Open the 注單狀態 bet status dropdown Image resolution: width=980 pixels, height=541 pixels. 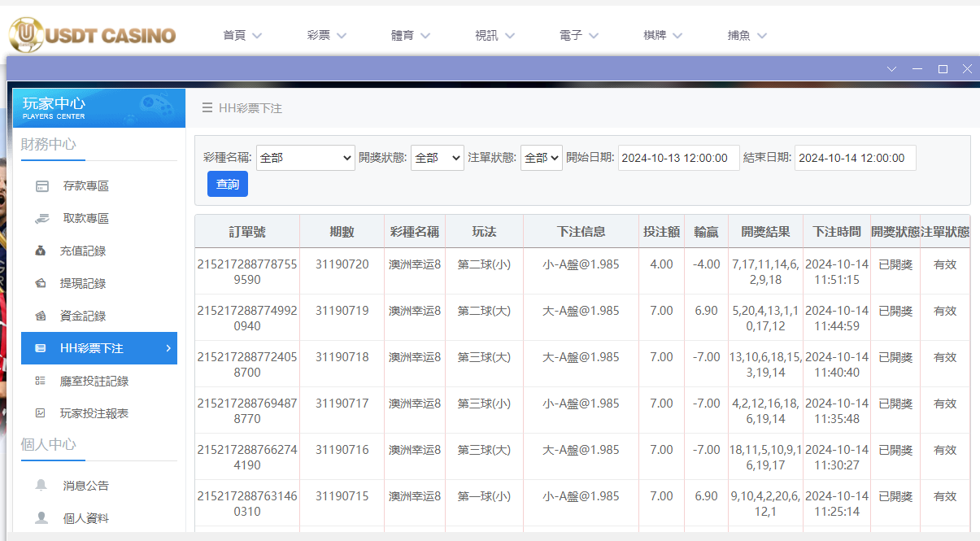coord(541,158)
